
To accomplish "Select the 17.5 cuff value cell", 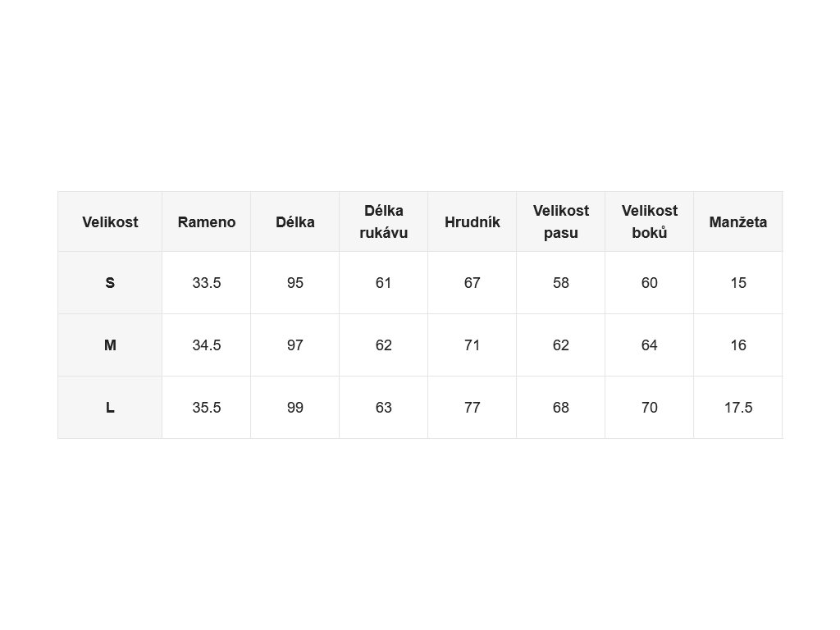I will (738, 408).
